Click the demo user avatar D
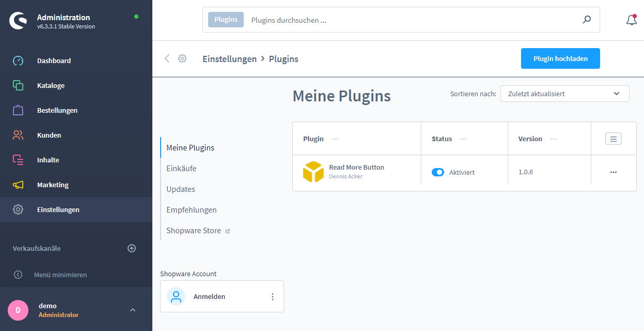The image size is (644, 331). point(18,310)
